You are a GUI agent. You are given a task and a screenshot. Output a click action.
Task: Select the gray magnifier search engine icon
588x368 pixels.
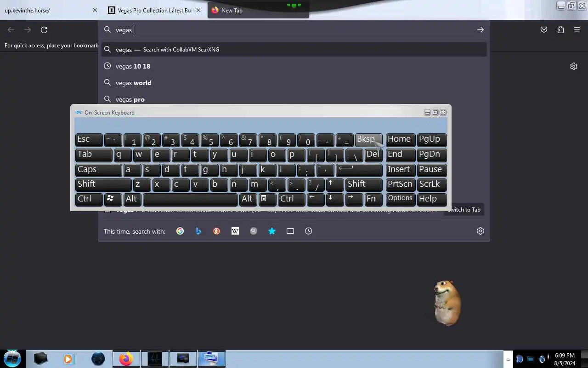(254, 231)
